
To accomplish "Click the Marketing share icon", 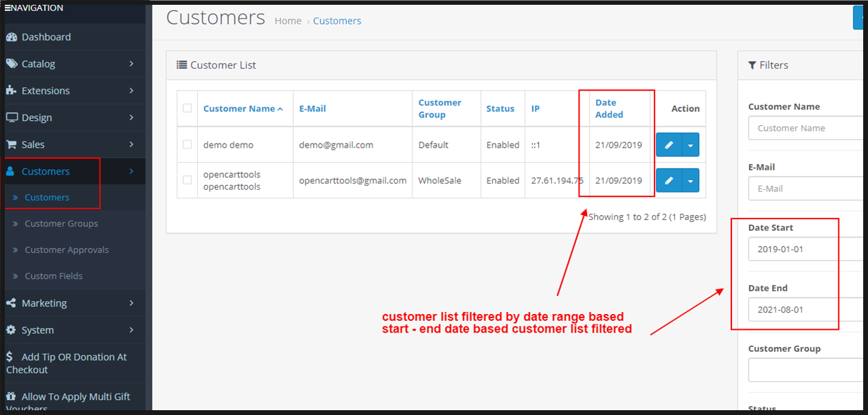I will [11, 303].
